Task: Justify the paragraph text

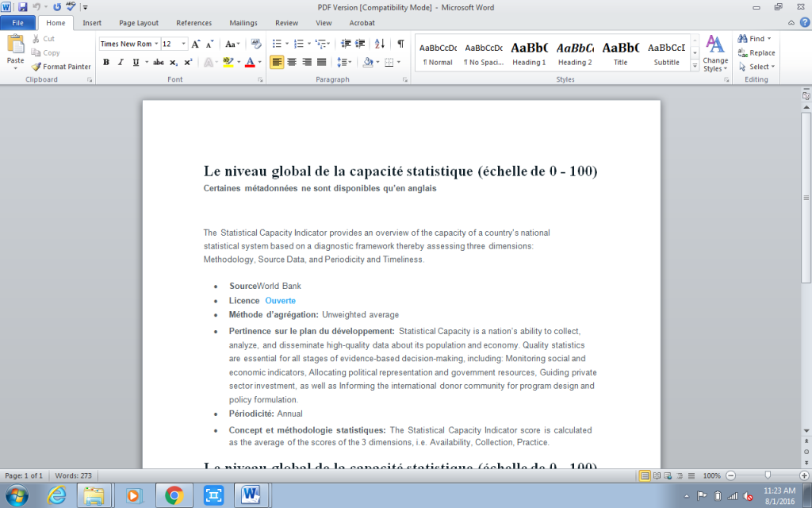Action: [322, 62]
